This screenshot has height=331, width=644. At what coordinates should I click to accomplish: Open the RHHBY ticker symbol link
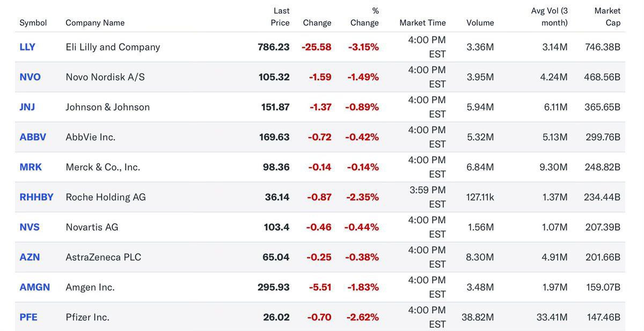tap(36, 197)
